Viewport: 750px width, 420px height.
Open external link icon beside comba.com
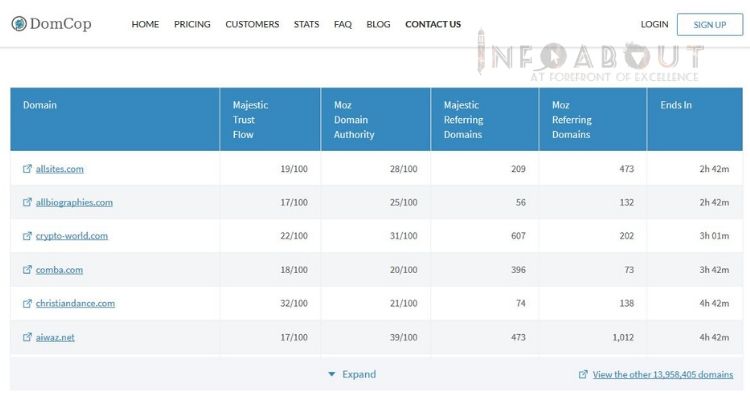[27, 269]
